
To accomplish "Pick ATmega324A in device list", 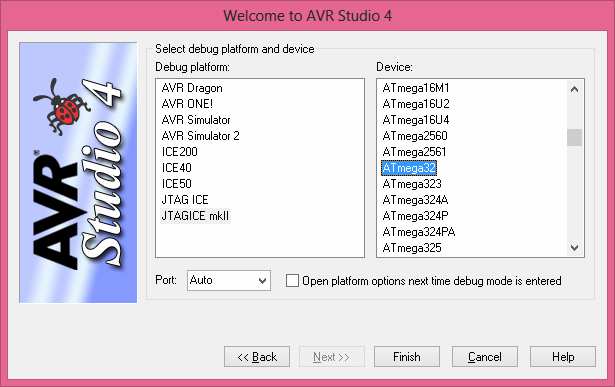I will point(415,200).
